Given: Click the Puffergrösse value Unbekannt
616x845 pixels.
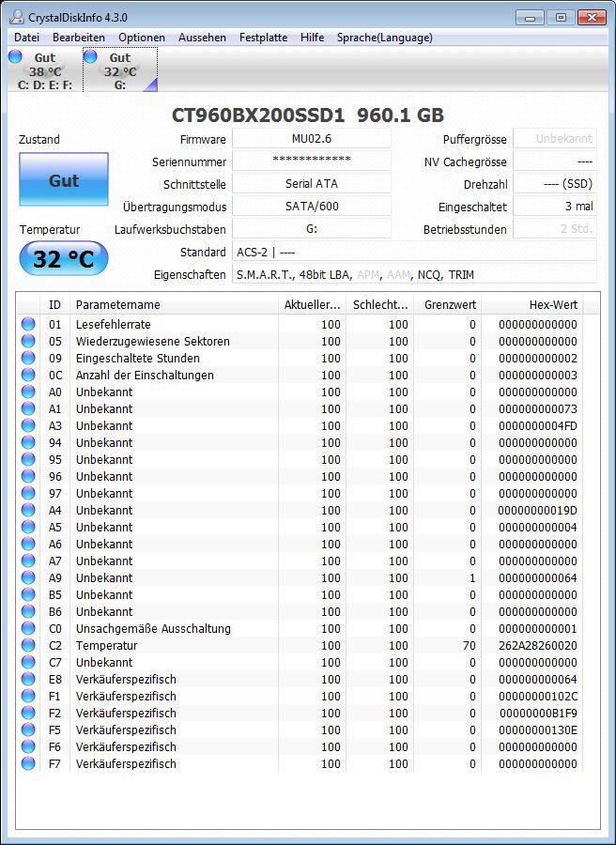Looking at the screenshot, I should tap(555, 139).
